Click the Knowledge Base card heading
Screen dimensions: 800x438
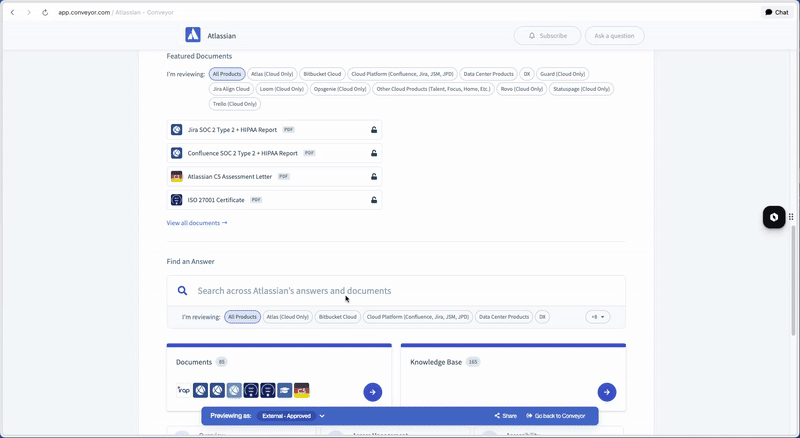[436, 362]
